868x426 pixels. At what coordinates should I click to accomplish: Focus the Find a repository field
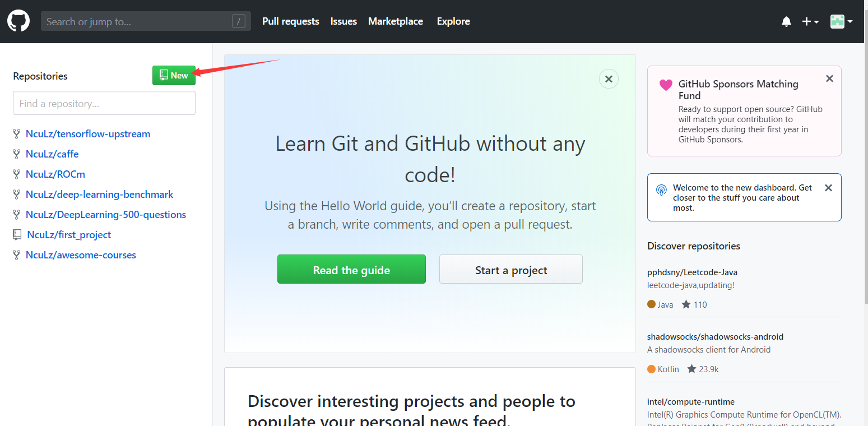(104, 103)
